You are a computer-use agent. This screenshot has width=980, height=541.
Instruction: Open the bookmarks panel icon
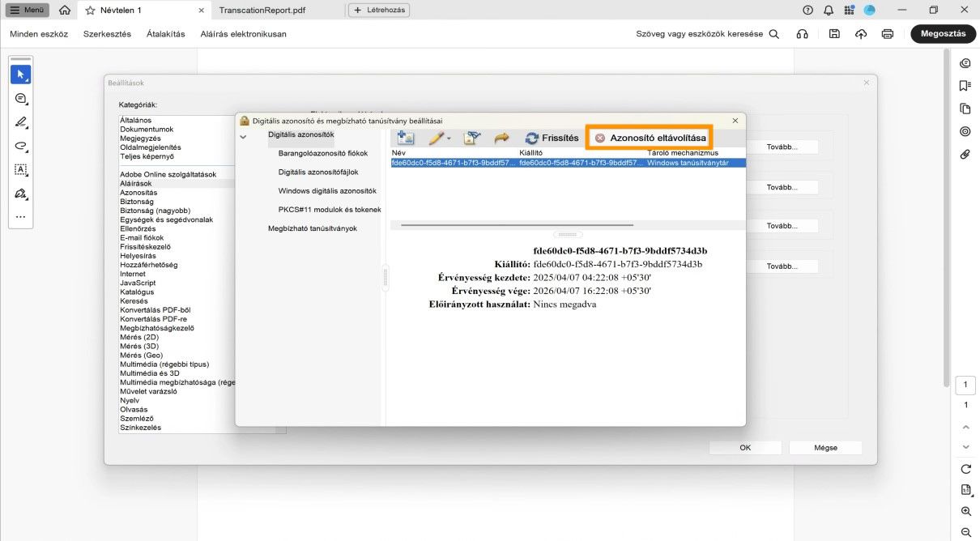(965, 84)
